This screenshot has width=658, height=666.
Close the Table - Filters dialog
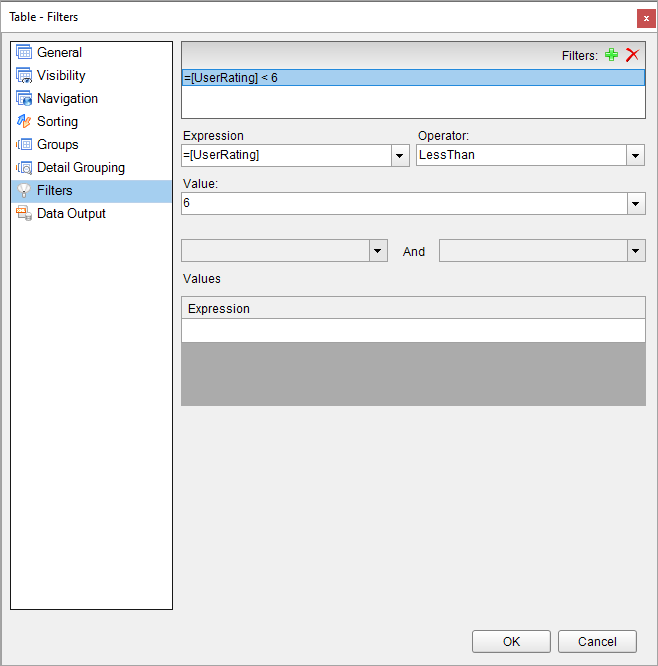646,18
